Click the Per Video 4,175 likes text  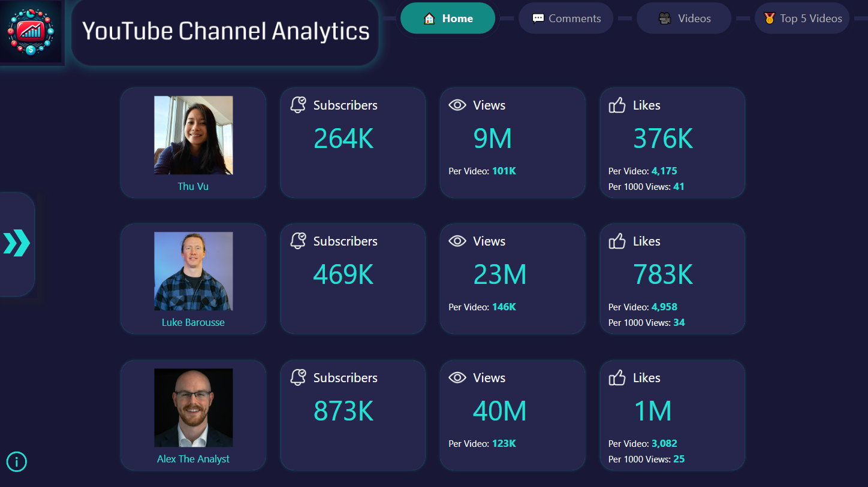pos(643,171)
